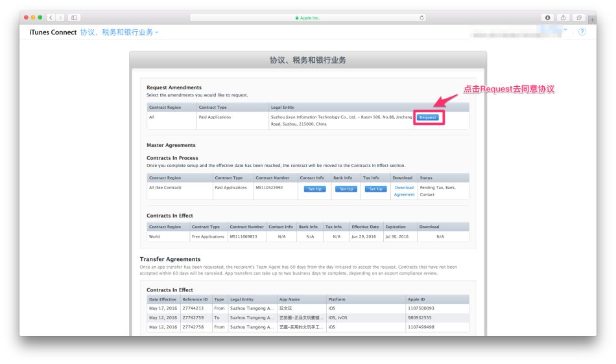
Task: Click contract number MS111069823
Action: (244, 236)
